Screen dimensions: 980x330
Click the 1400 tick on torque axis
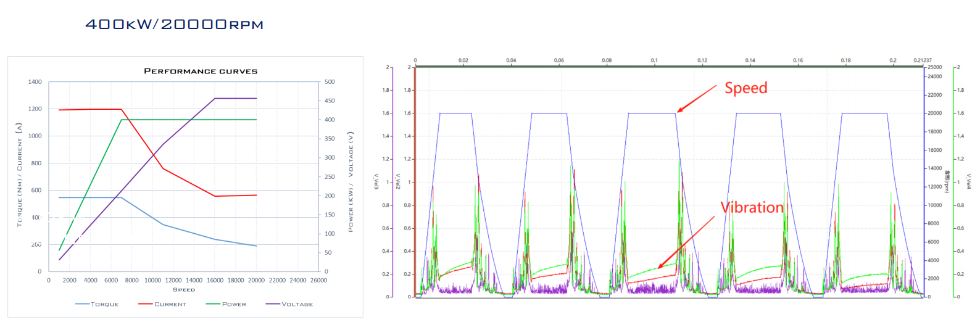click(x=35, y=82)
